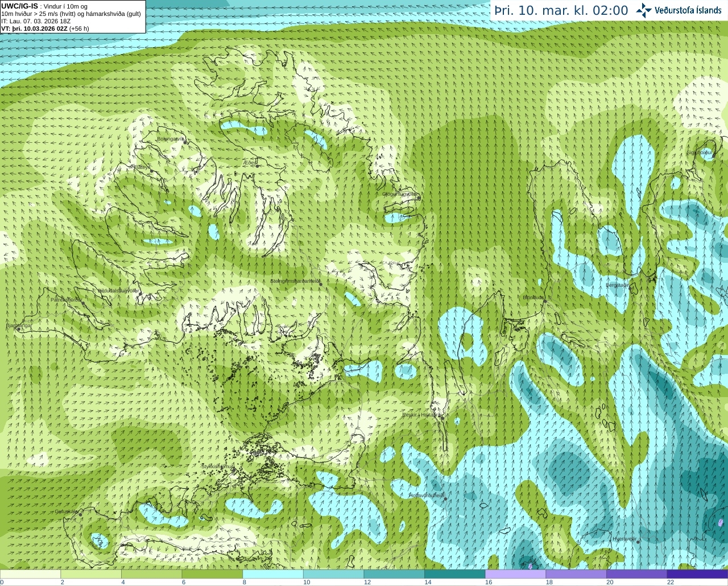728x586 pixels.
Task: Click the dark indigo 22+ m/s legend swatch
Action: 697,574
